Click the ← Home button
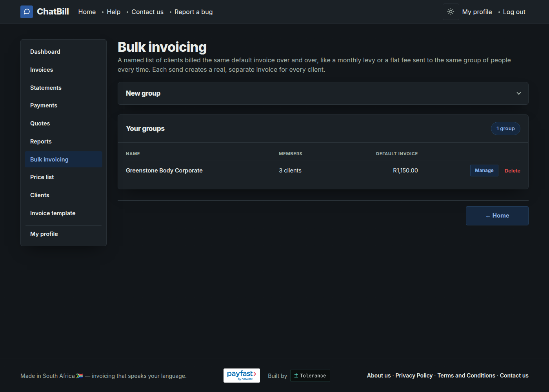 pyautogui.click(x=497, y=216)
